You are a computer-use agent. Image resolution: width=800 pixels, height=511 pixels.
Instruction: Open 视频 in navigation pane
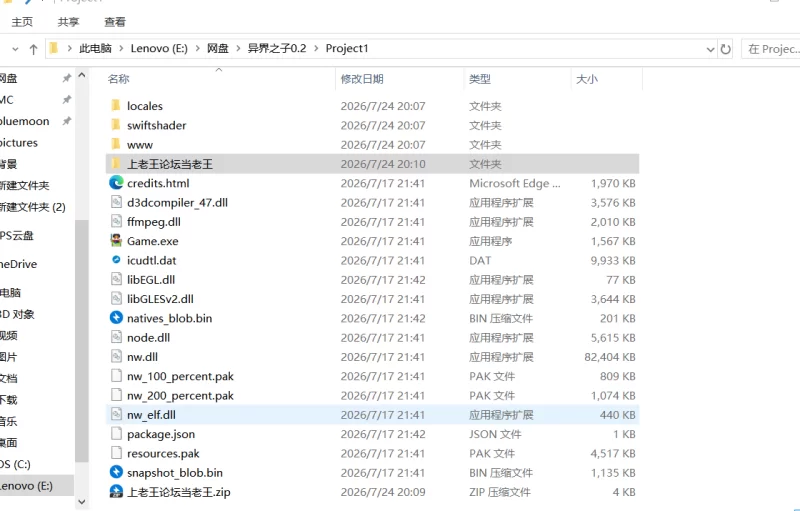click(9, 336)
